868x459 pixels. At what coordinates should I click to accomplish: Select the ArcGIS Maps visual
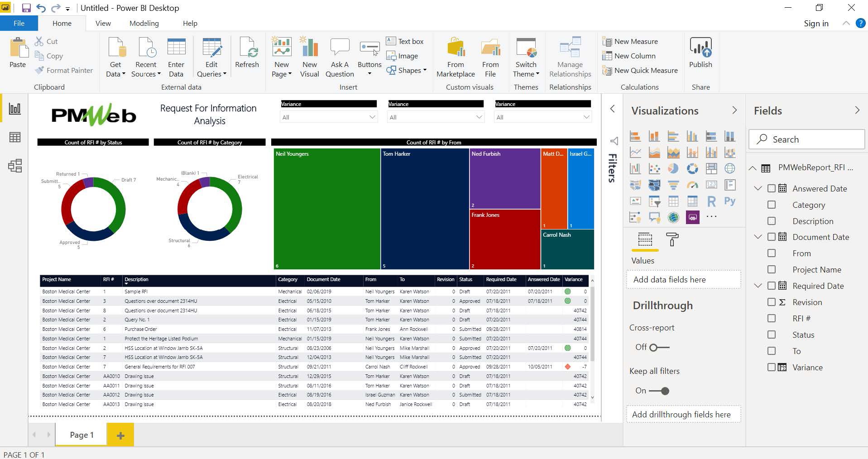(673, 217)
